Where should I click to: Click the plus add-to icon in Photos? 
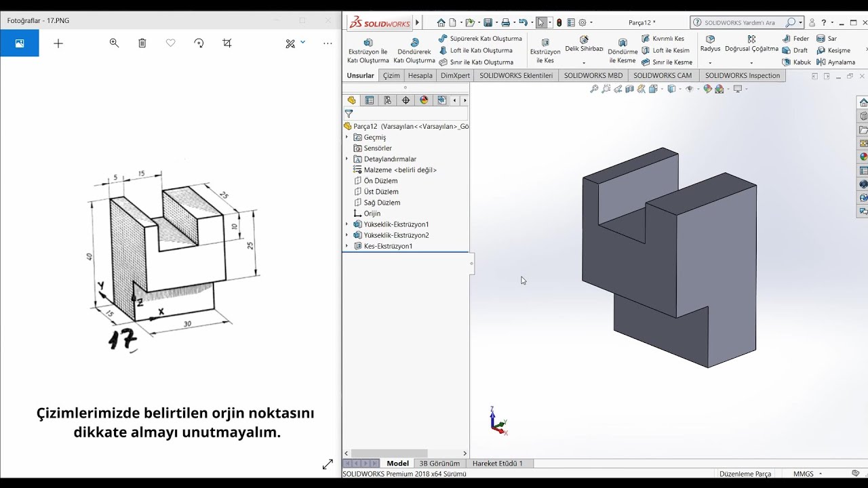tap(58, 43)
